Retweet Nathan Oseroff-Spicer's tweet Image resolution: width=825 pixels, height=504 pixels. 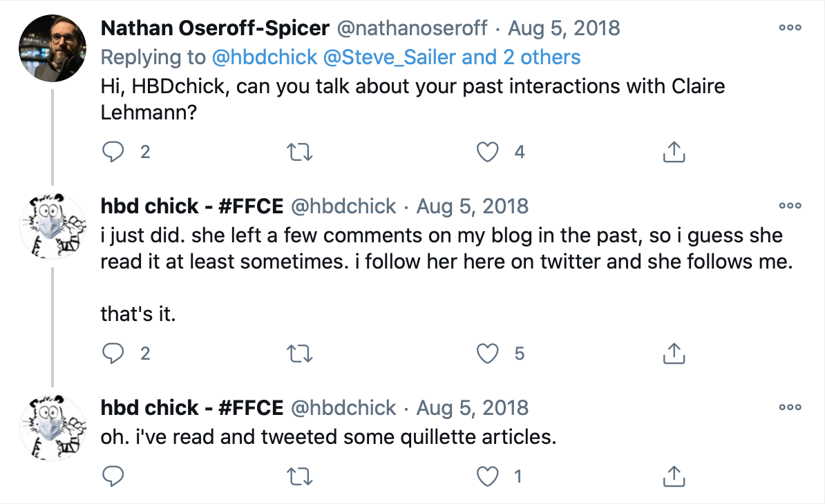pos(299,152)
